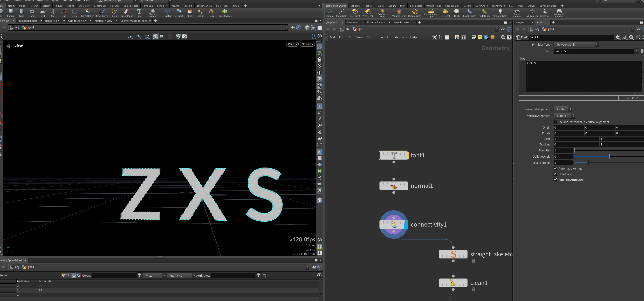The image size is (644, 301).
Task: Expand the Persp viewport menu
Action: [292, 44]
